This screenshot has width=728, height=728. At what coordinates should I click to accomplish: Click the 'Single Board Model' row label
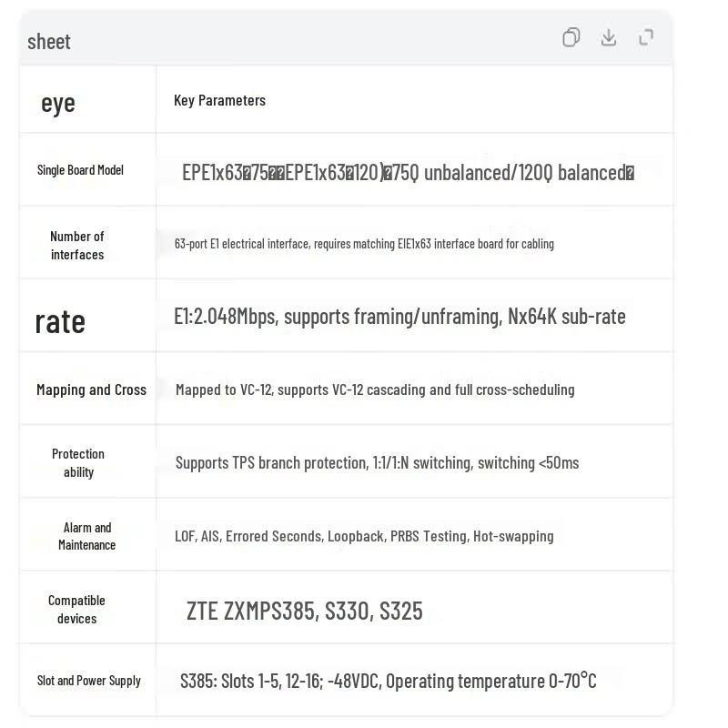[80, 170]
